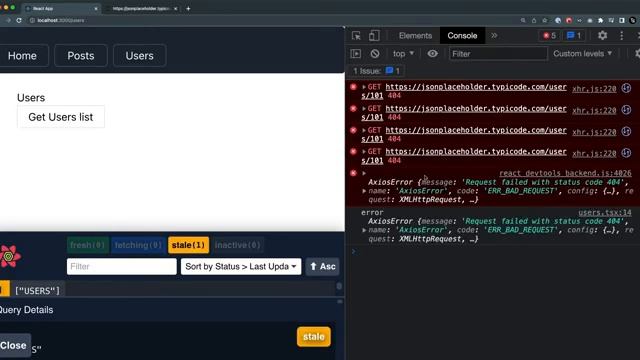Expand the second GET users/101 404 error

[x=364, y=109]
